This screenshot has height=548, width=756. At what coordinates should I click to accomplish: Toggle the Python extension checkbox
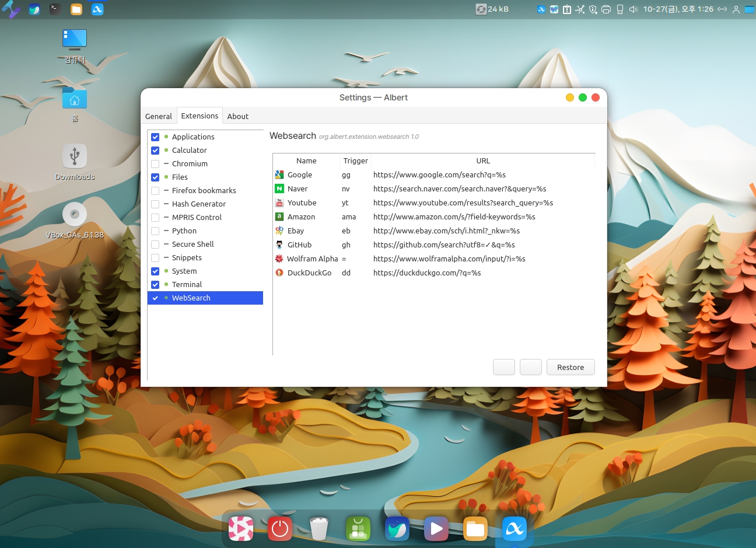pyautogui.click(x=155, y=231)
